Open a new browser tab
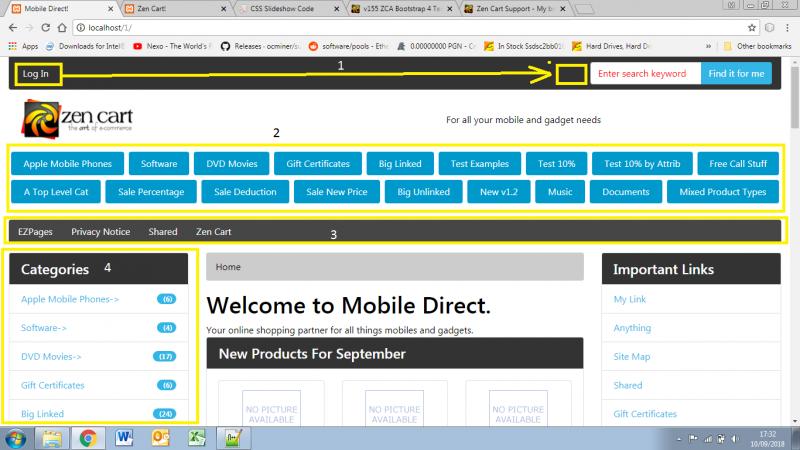The width and height of the screenshot is (800, 450). [x=584, y=9]
